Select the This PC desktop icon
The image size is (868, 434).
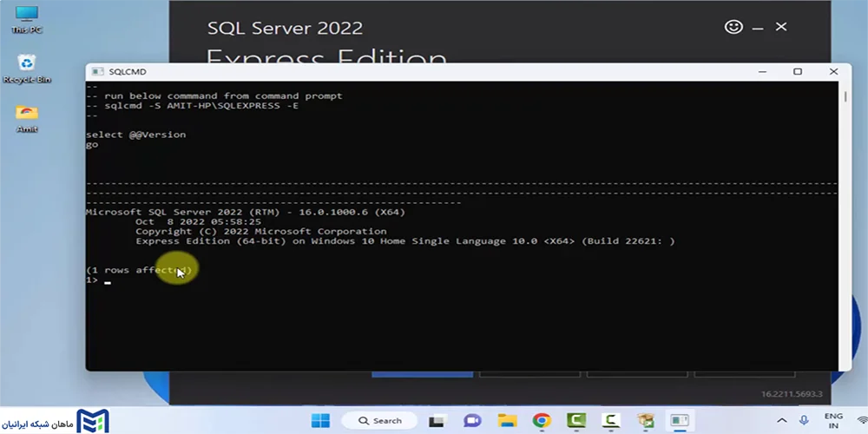tap(26, 20)
